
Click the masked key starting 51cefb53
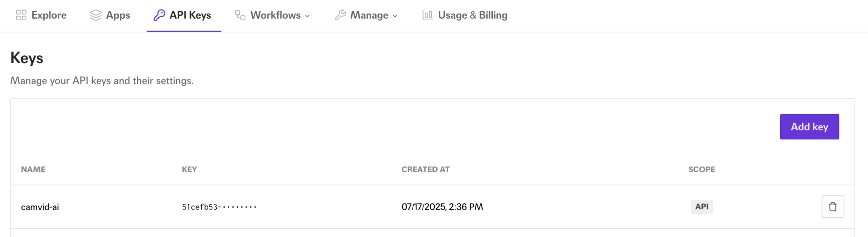[219, 207]
